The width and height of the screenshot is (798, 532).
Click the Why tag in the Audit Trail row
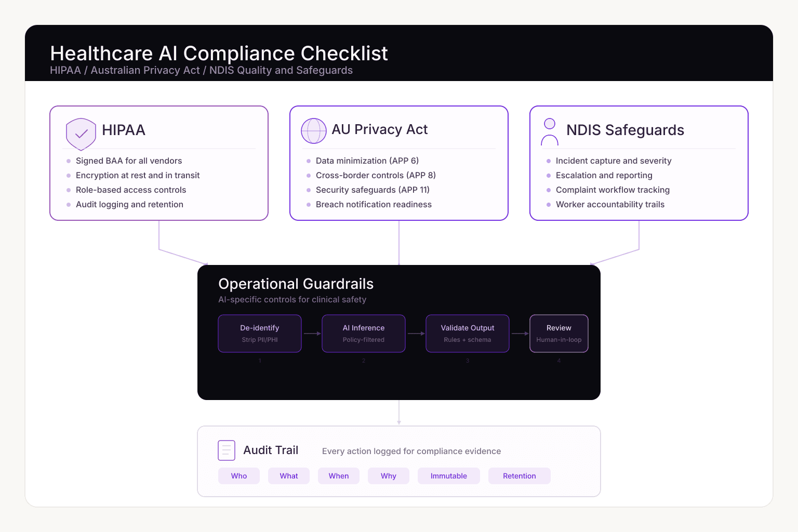point(388,476)
